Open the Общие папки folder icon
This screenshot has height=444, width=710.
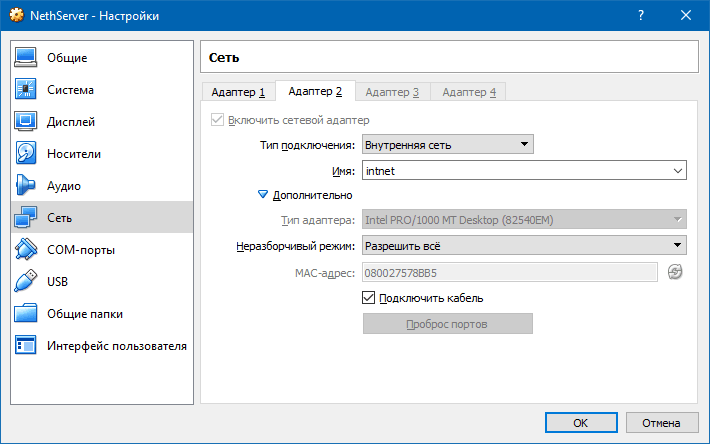point(26,314)
